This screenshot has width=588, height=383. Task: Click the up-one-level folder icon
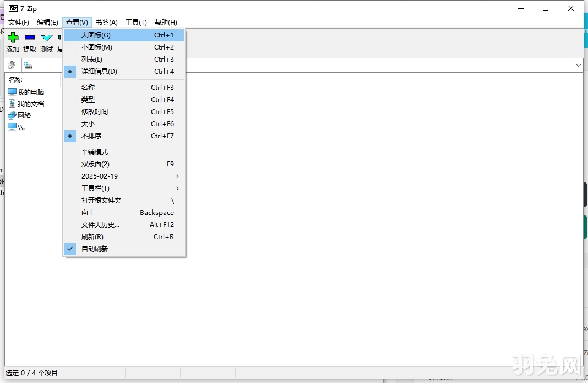[x=11, y=64]
